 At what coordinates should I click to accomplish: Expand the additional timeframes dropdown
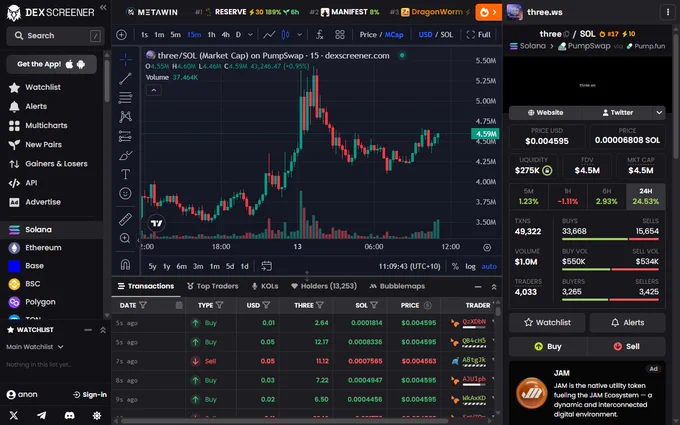(250, 35)
